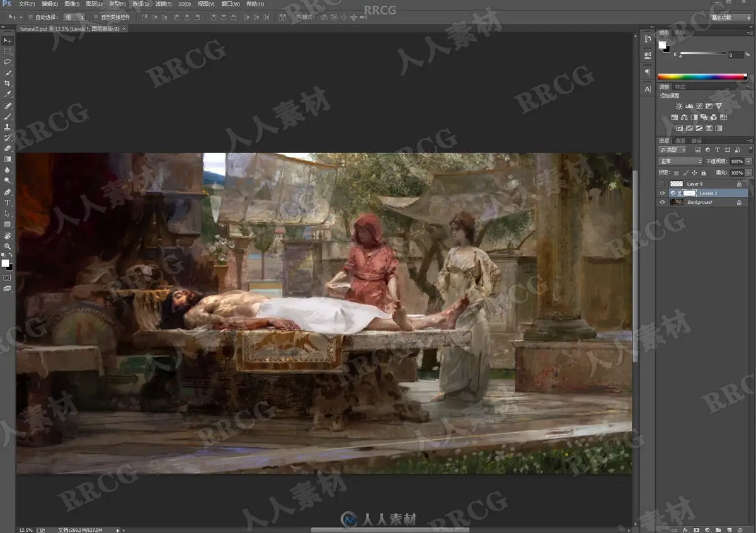Open the Fill slider dropdown arrow
This screenshot has height=533, width=756.
click(x=748, y=173)
